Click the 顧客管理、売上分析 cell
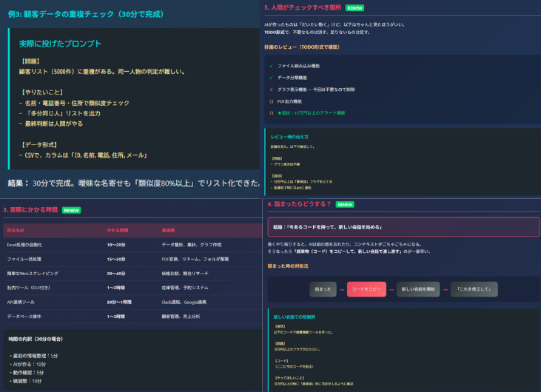Viewport: 541px width, 392px height. [181, 316]
